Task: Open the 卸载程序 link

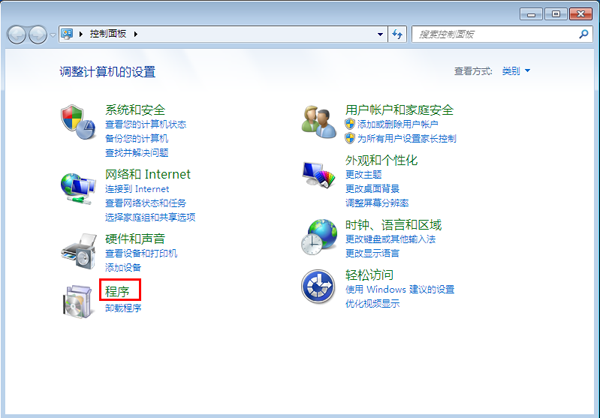Action: pyautogui.click(x=123, y=308)
